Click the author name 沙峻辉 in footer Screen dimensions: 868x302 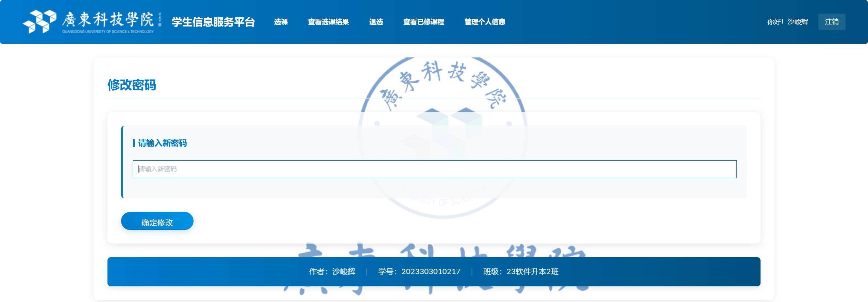(x=344, y=272)
